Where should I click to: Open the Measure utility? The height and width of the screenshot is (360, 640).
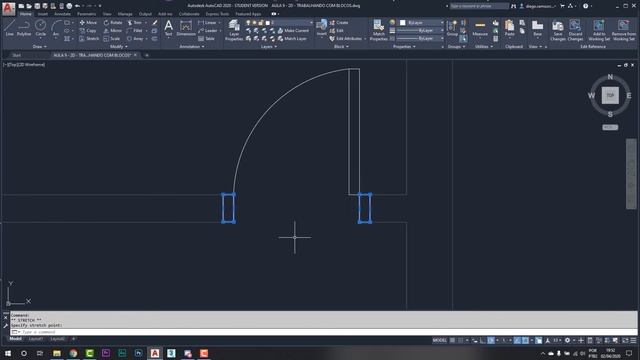tap(480, 28)
